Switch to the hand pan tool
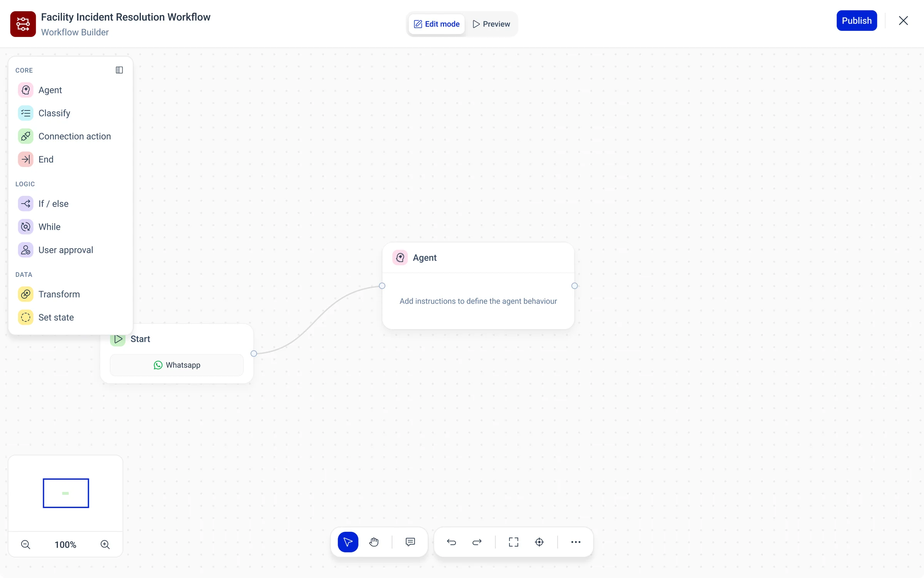Screen dimensions: 924x578 [x=374, y=542]
